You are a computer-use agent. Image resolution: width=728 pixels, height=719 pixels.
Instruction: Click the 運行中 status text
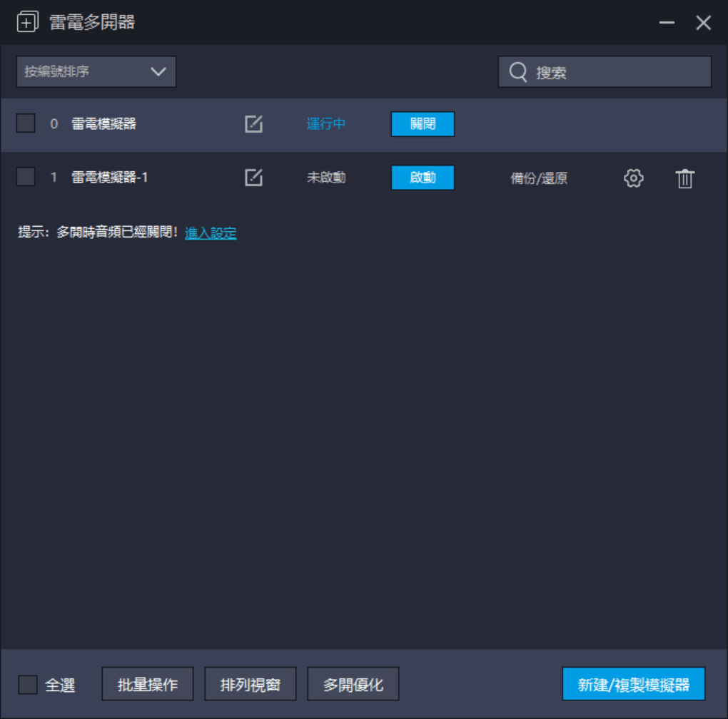pos(326,124)
